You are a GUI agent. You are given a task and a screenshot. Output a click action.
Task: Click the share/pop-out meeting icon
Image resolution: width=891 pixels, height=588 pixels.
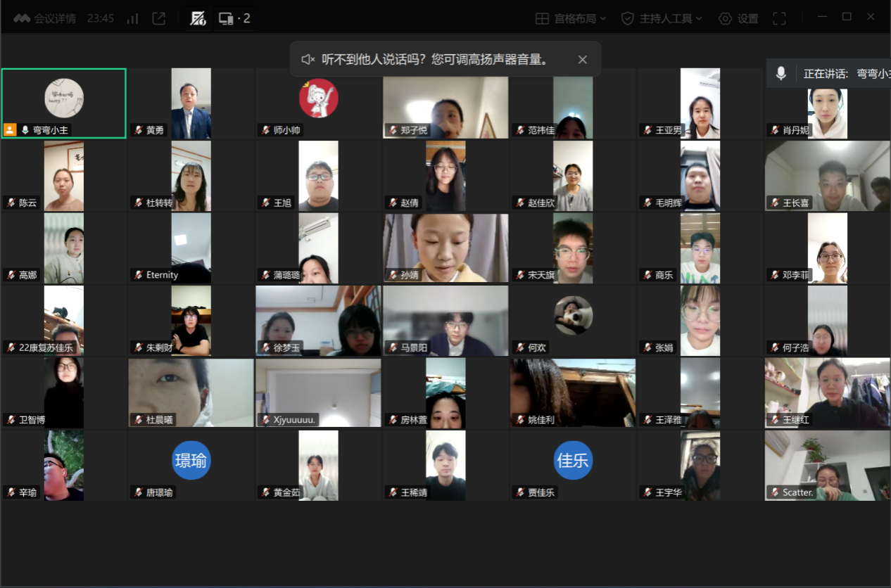(x=159, y=19)
